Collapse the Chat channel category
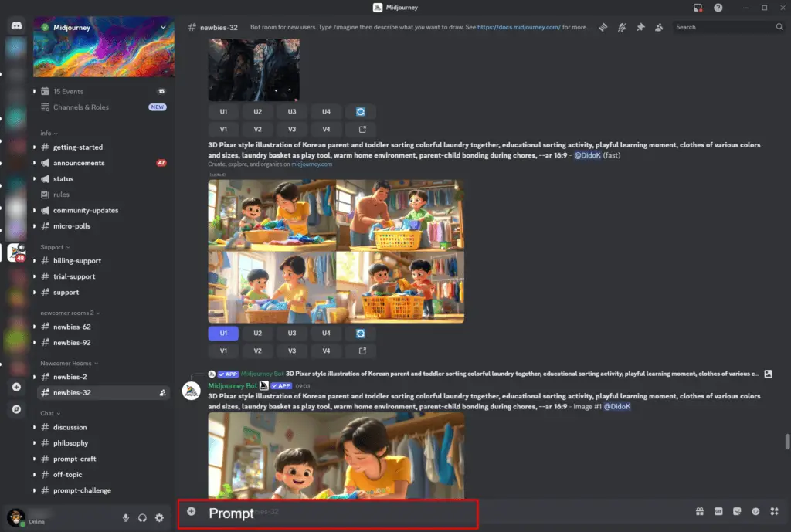791x532 pixels. tap(49, 413)
